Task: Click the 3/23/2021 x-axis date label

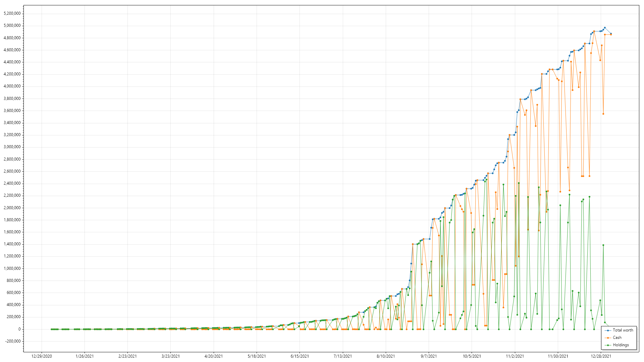Action: point(171,356)
